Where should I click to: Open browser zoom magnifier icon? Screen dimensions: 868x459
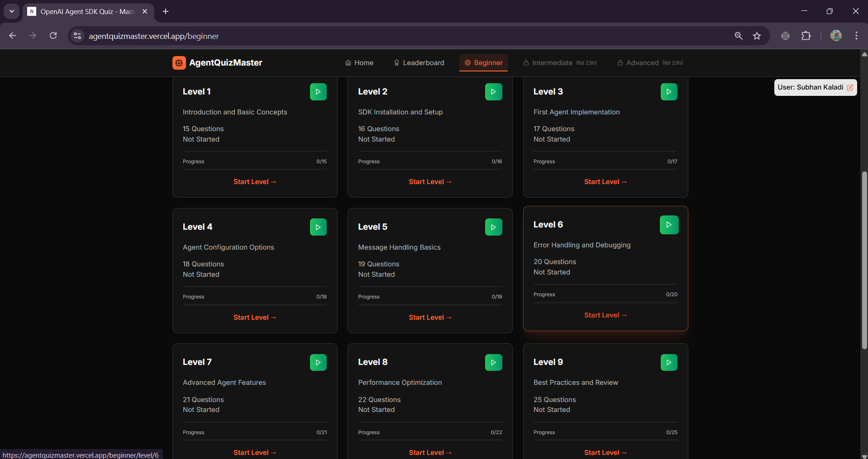[x=739, y=36]
